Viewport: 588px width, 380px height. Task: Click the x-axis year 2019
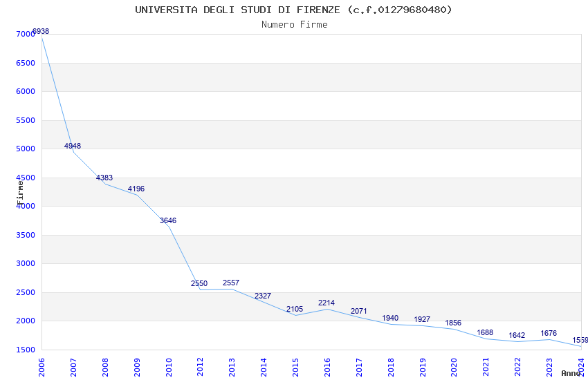pyautogui.click(x=423, y=368)
